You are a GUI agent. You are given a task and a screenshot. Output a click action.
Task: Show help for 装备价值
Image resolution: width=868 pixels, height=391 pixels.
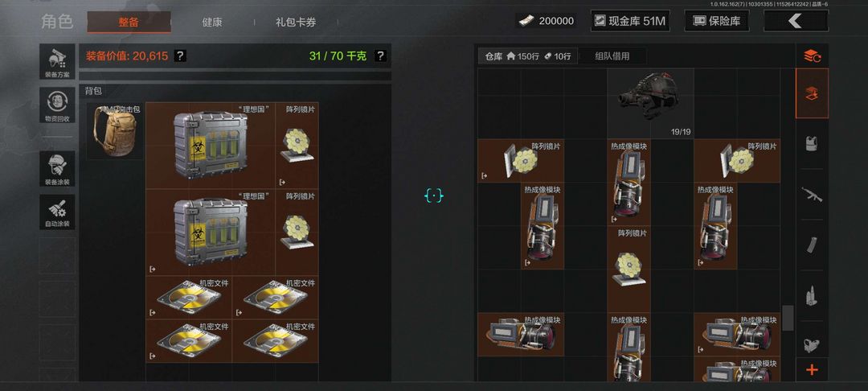click(180, 56)
